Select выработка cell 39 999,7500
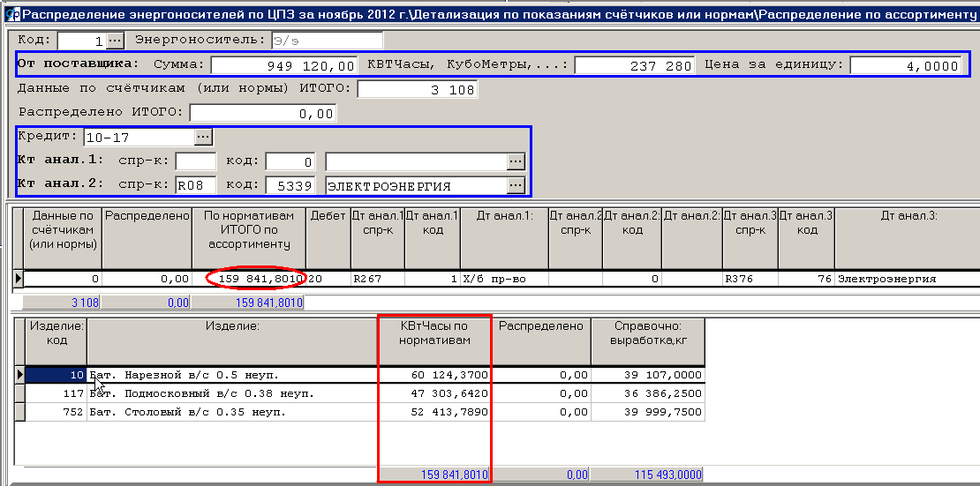This screenshot has width=980, height=486. coord(647,412)
